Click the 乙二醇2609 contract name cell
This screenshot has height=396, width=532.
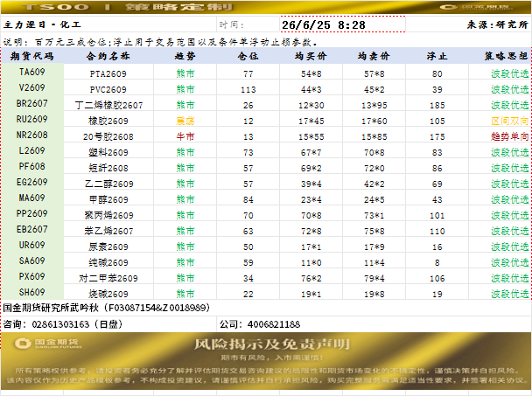[108, 184]
